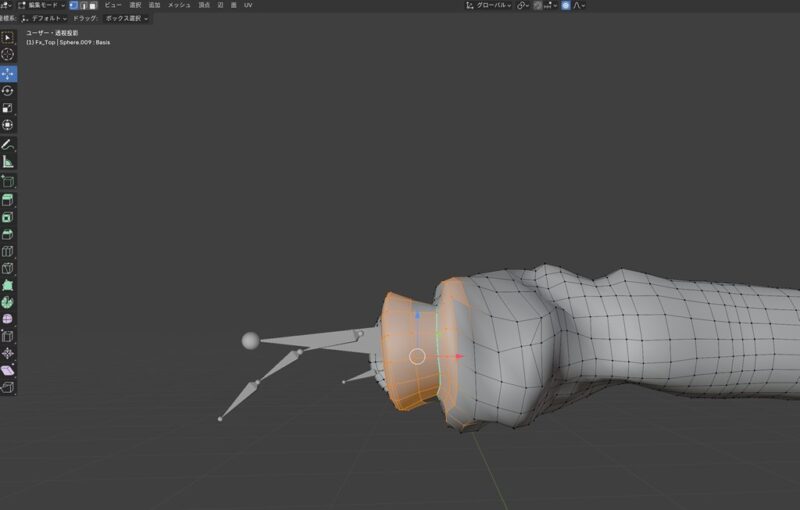Activate the 3D Cursor tool
This screenshot has height=510, width=800.
[8, 55]
